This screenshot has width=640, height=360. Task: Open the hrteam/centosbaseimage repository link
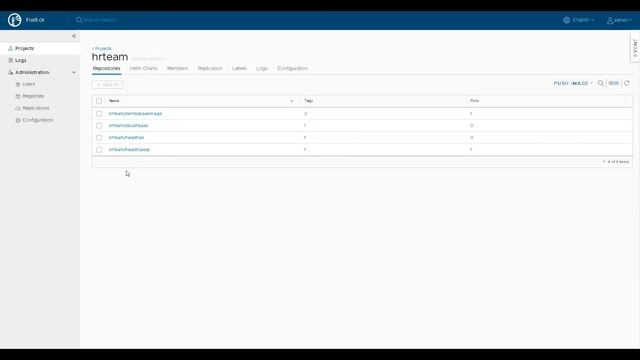pos(136,113)
